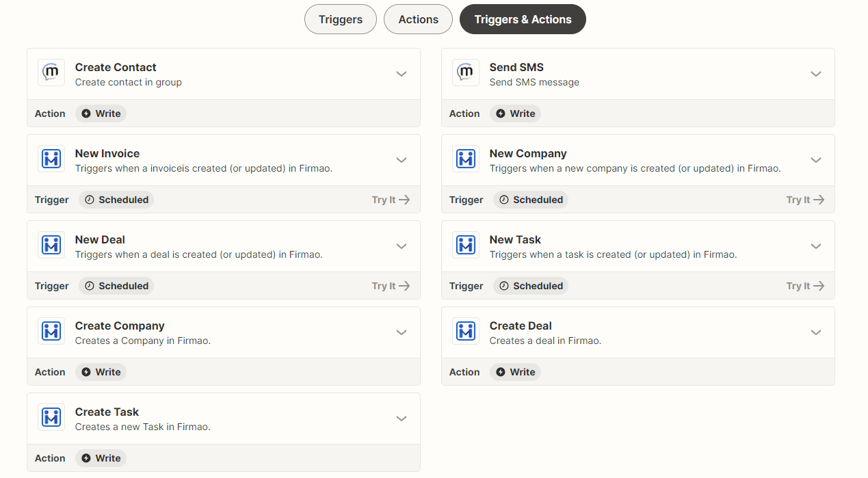The height and width of the screenshot is (478, 868).
Task: Expand the New Company card chevron
Action: pyautogui.click(x=816, y=160)
